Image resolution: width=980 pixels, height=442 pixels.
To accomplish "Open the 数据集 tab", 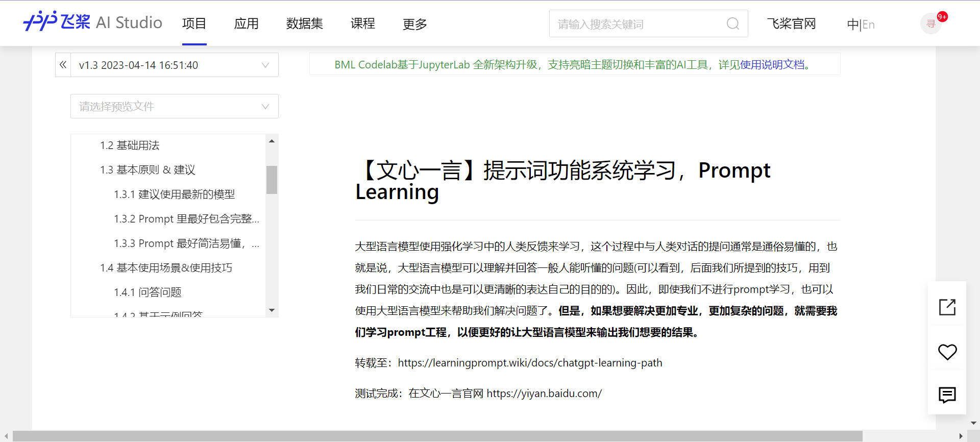I will tap(304, 23).
